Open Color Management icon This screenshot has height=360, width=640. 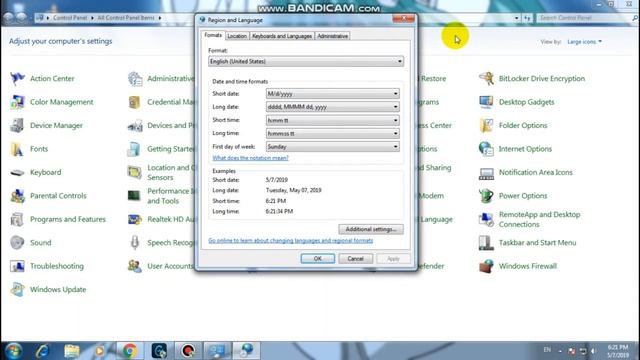click(x=18, y=102)
